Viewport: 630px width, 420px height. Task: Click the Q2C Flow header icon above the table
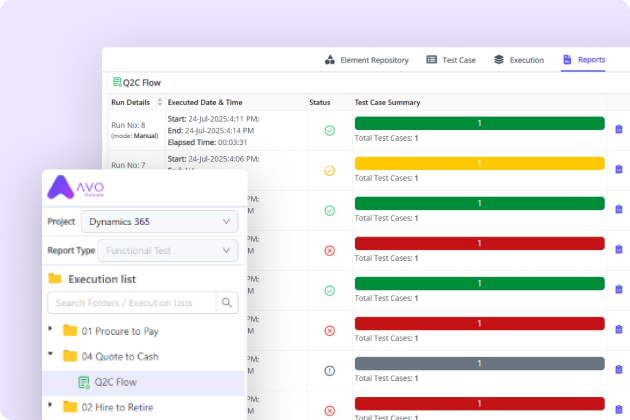(x=117, y=83)
